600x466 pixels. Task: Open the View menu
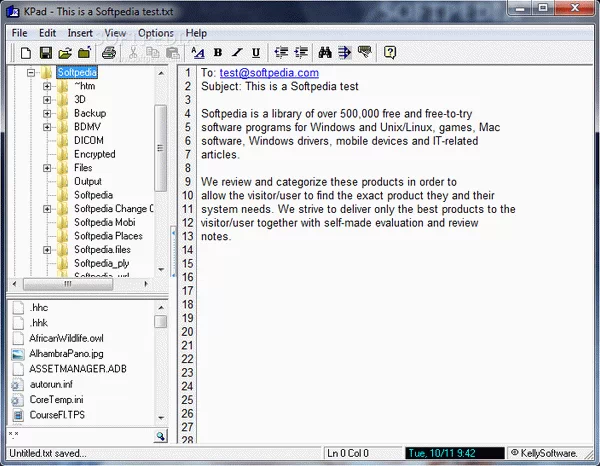point(115,33)
